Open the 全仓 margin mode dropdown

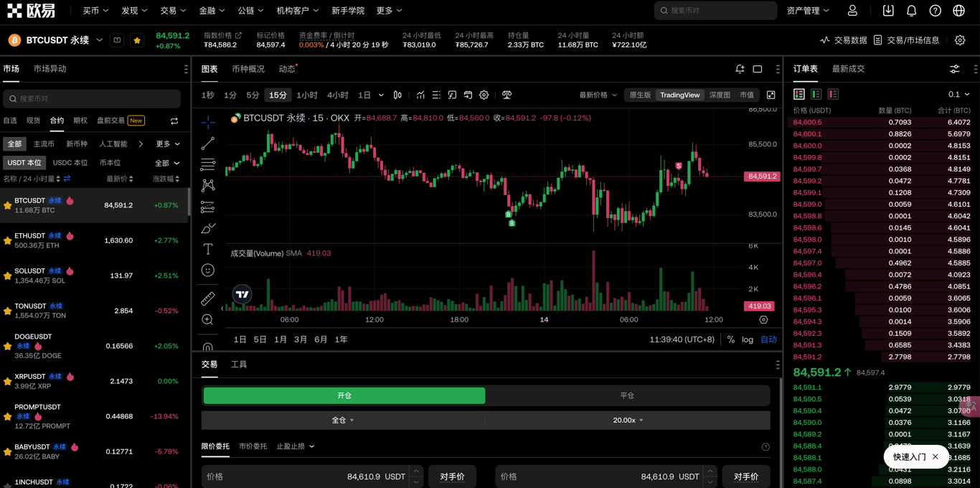tap(343, 420)
